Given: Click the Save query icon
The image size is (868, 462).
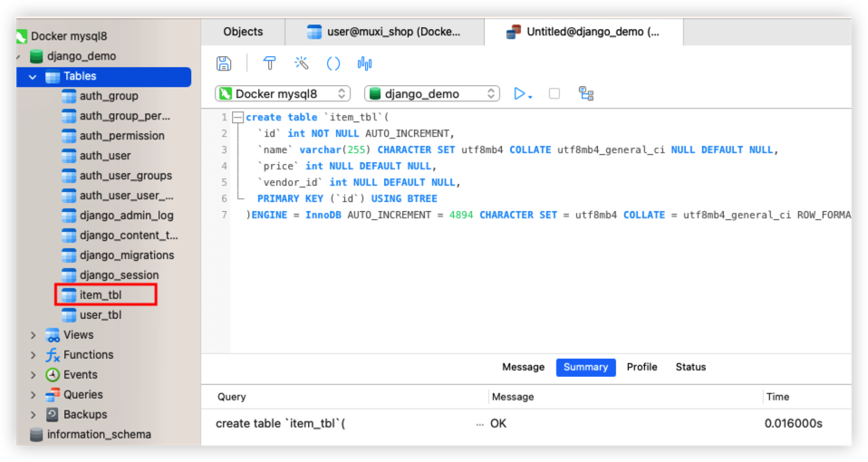Looking at the screenshot, I should point(224,63).
